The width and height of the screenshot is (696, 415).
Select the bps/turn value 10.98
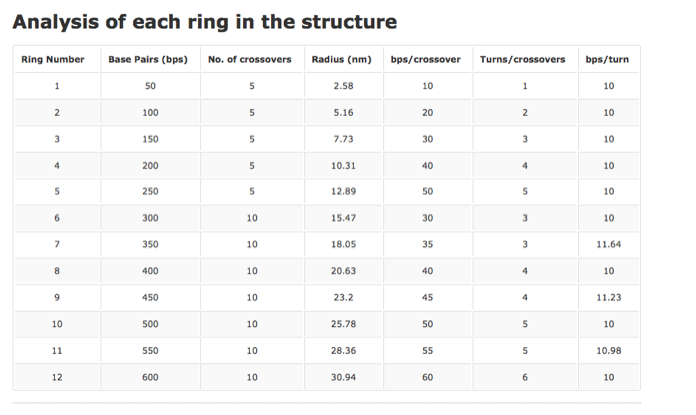click(608, 350)
